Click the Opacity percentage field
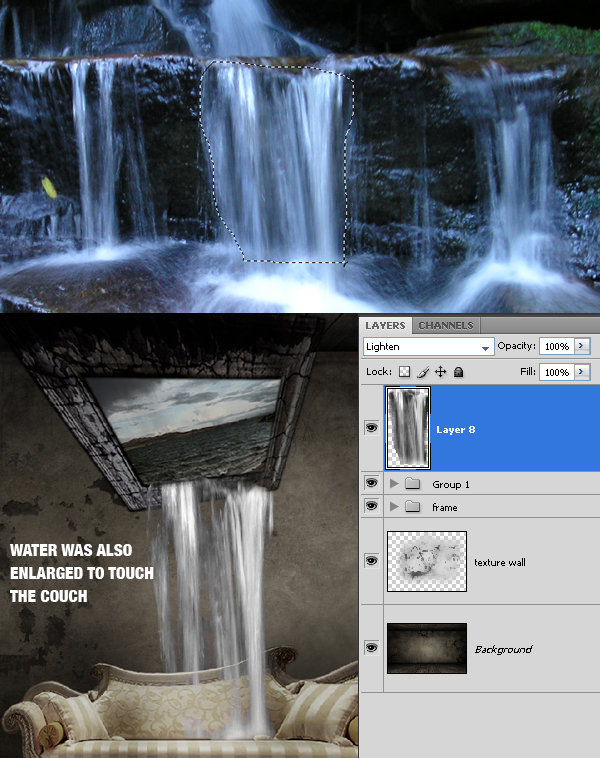Screen dimensions: 600x758 point(556,346)
